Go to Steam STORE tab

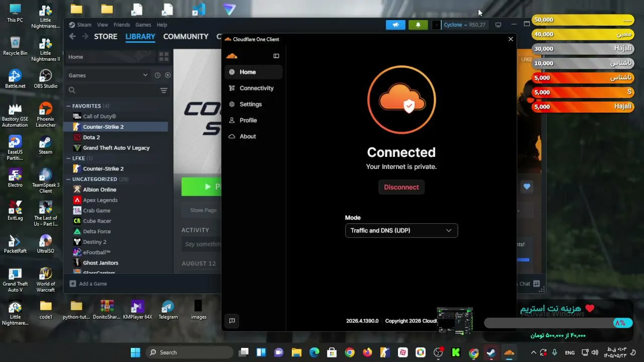pyautogui.click(x=106, y=37)
